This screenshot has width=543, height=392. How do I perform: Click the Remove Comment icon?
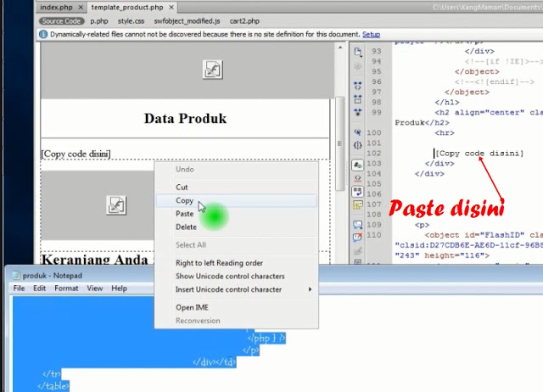(x=358, y=238)
